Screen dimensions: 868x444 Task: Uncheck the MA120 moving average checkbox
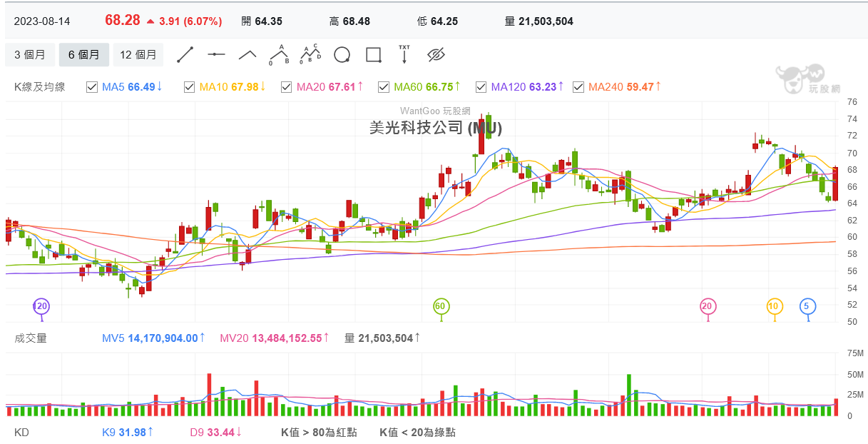pyautogui.click(x=481, y=87)
